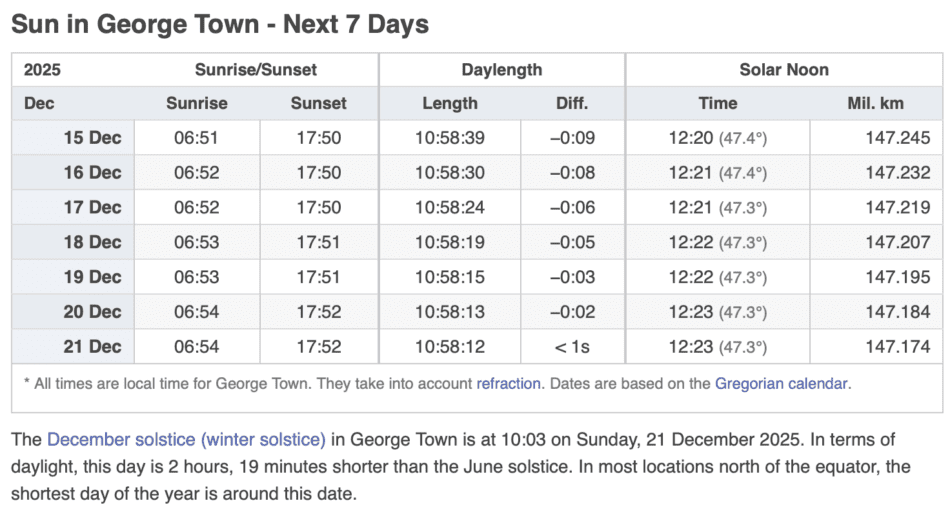Click the Daylength group header
Screen dimensions: 950x521
click(502, 70)
